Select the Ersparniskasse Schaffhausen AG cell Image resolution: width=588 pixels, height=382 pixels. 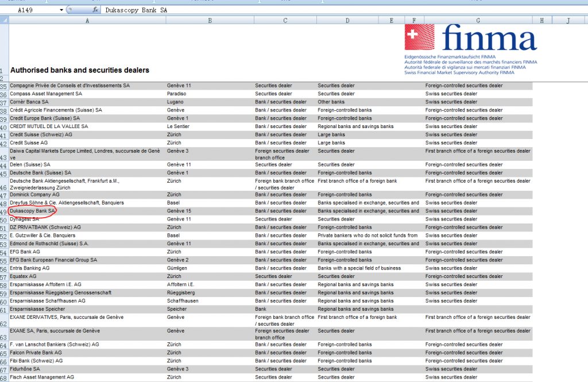click(x=87, y=301)
